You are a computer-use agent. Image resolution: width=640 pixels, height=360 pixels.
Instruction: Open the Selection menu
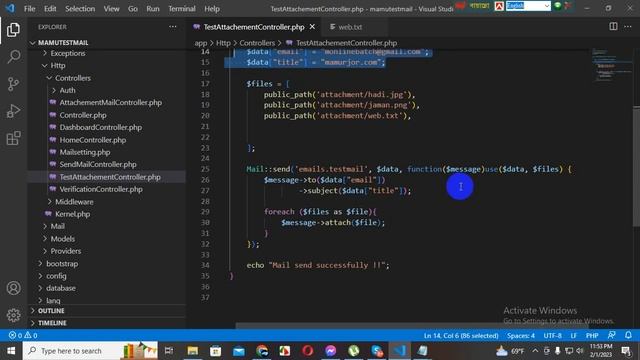80,9
